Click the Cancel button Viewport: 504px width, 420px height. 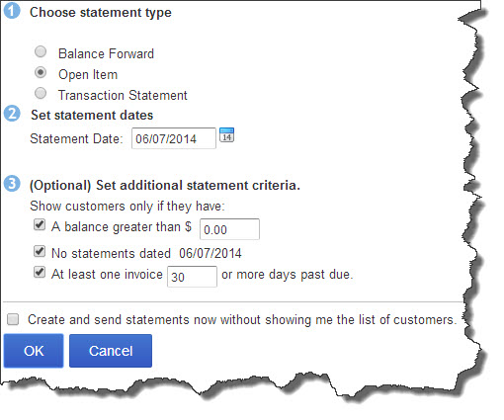click(x=111, y=351)
